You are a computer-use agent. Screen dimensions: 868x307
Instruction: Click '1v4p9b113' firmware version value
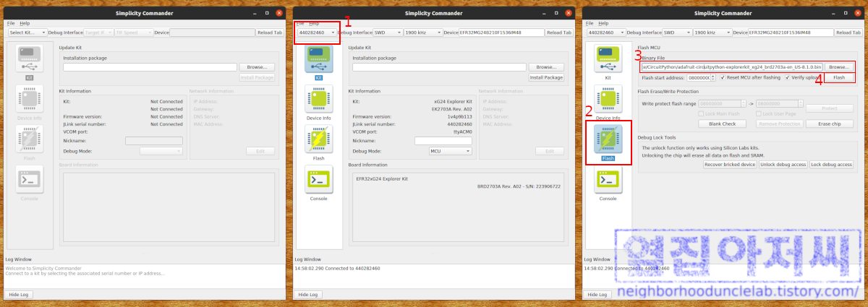tap(459, 116)
